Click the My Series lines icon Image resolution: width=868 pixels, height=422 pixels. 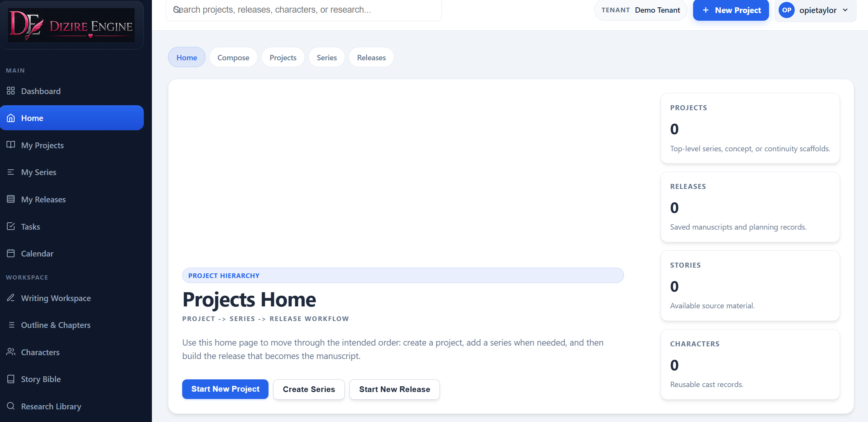[11, 172]
